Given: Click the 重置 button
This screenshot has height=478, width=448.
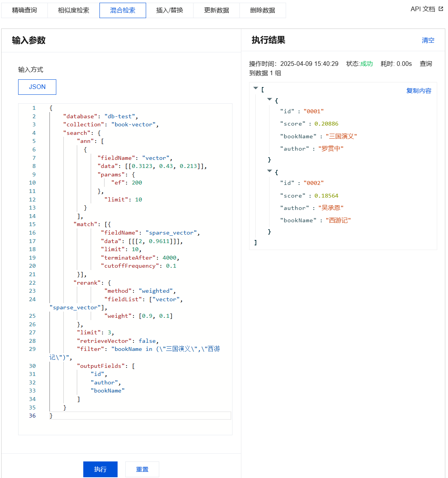Looking at the screenshot, I should coord(142,469).
